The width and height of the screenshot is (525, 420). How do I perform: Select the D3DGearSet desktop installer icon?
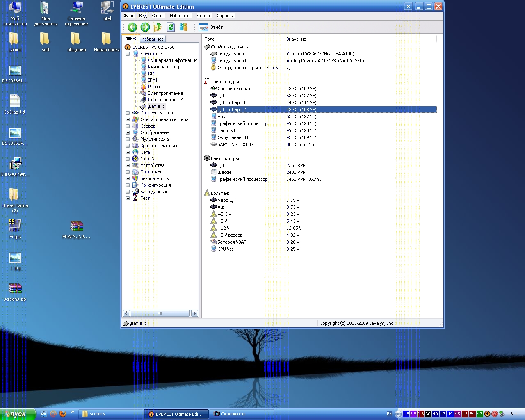pyautogui.click(x=15, y=167)
